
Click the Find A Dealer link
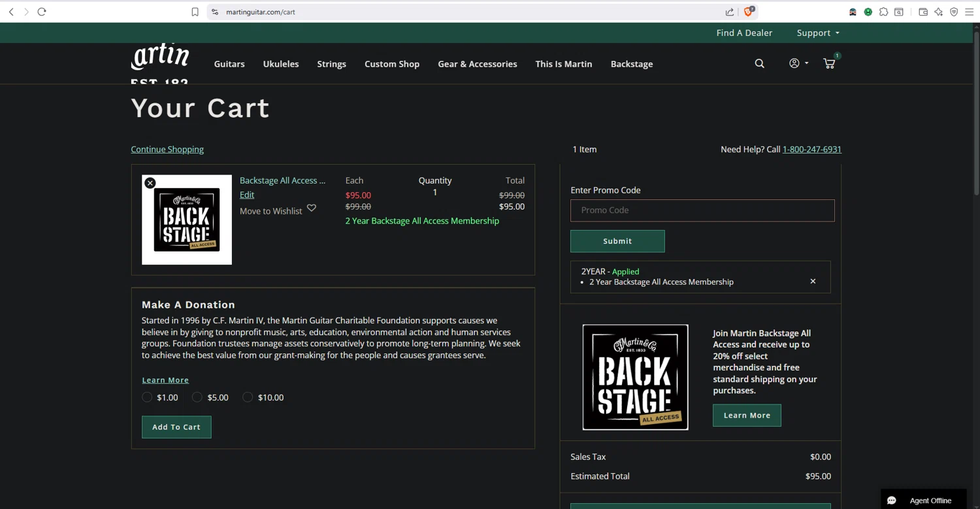point(744,33)
